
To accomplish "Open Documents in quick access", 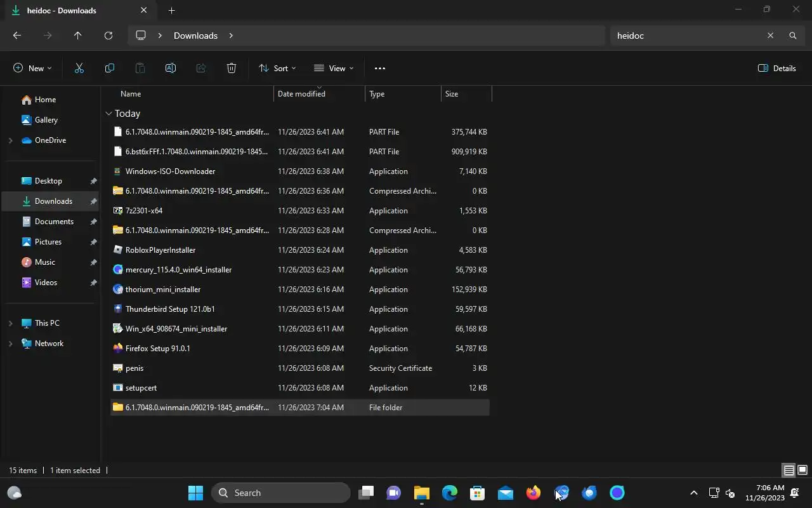I will pos(51,222).
